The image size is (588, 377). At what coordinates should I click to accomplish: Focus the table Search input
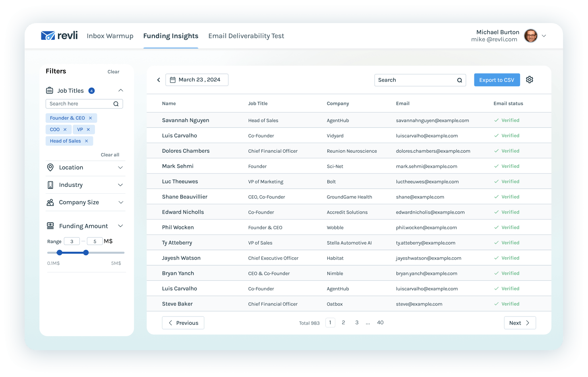(420, 80)
